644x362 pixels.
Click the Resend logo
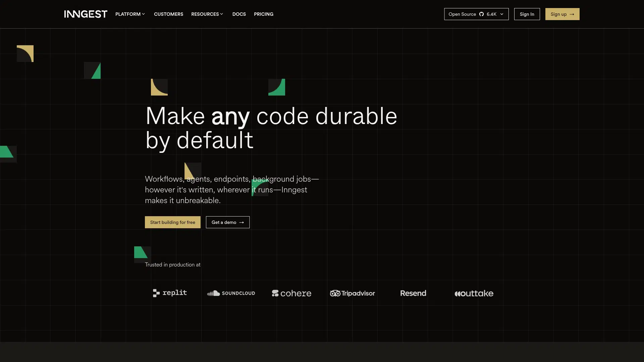413,293
